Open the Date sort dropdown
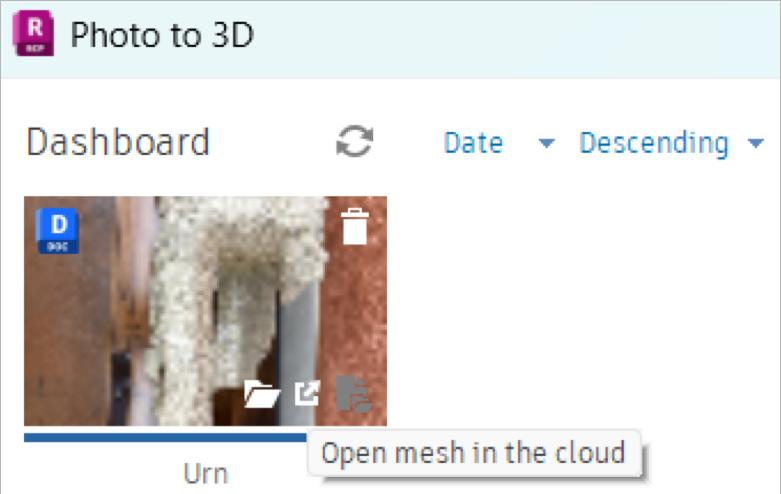The height and width of the screenshot is (494, 781). pyautogui.click(x=473, y=143)
